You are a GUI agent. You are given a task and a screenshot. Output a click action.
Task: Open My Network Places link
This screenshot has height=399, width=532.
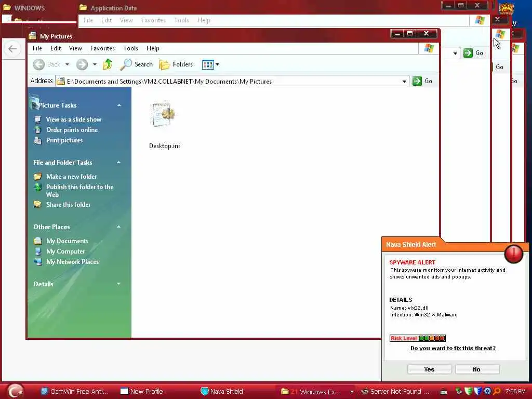coord(73,262)
